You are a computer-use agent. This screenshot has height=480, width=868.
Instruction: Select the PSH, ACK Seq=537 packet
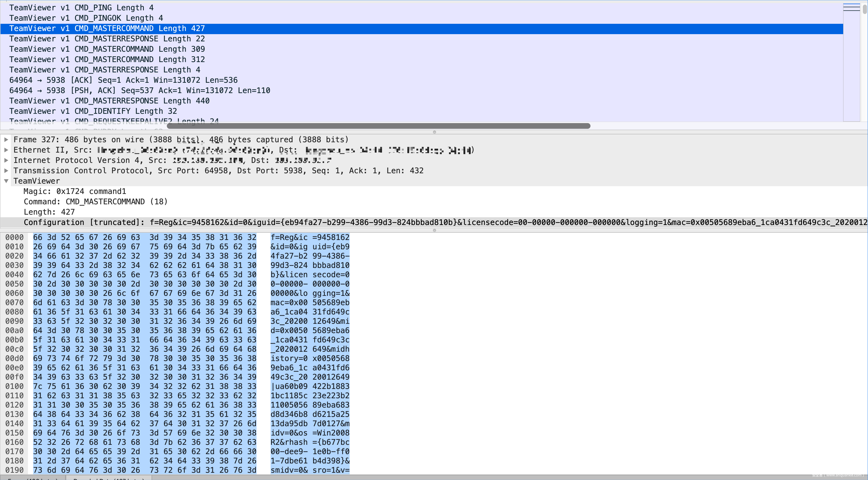point(139,91)
